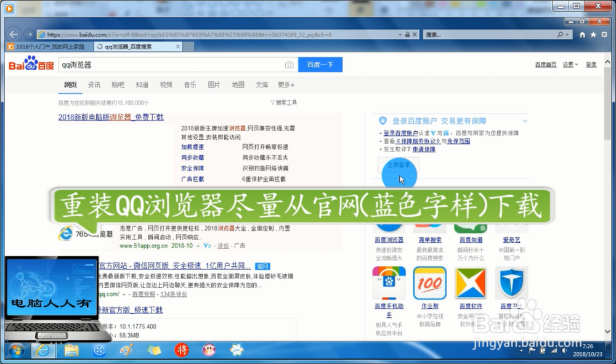Open the Windows Start button
616x364 pixels.
point(17,350)
